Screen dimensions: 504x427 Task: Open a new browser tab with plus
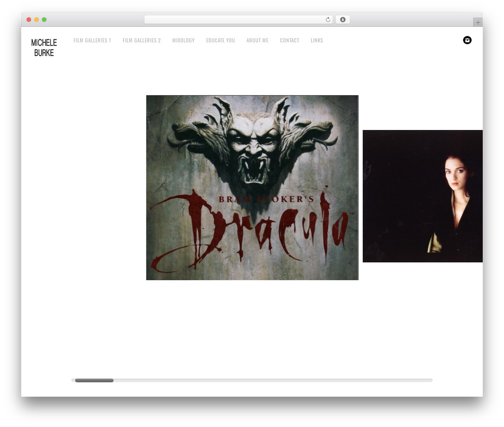click(x=478, y=22)
